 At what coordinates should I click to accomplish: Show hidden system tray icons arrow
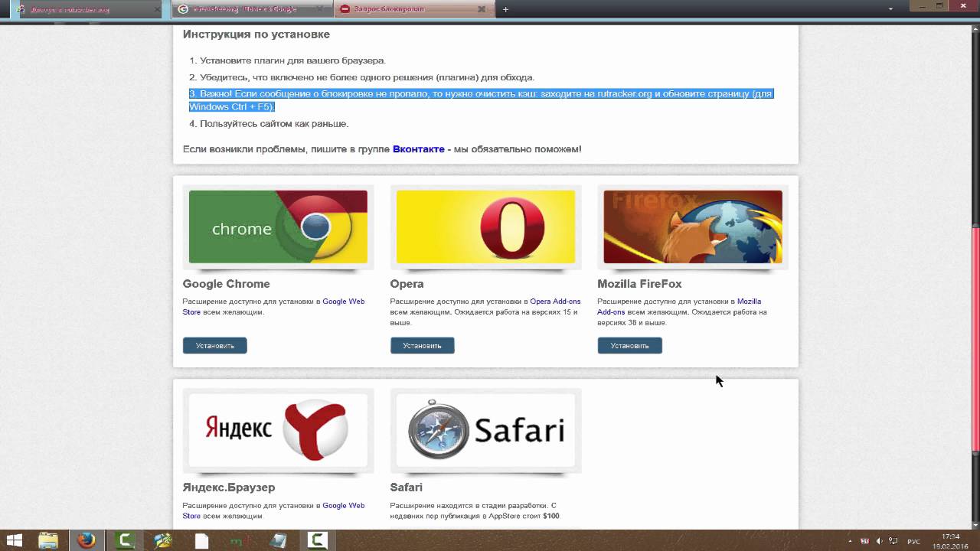coord(850,541)
